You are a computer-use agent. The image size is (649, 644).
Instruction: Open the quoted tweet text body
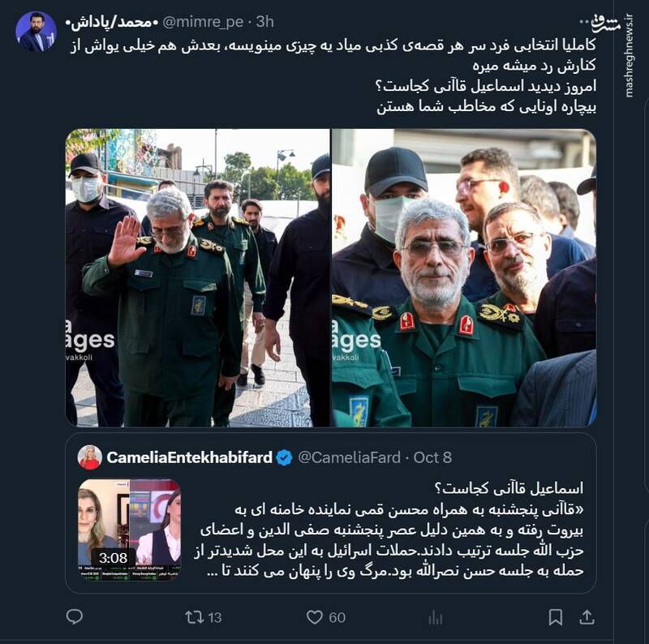(x=389, y=530)
